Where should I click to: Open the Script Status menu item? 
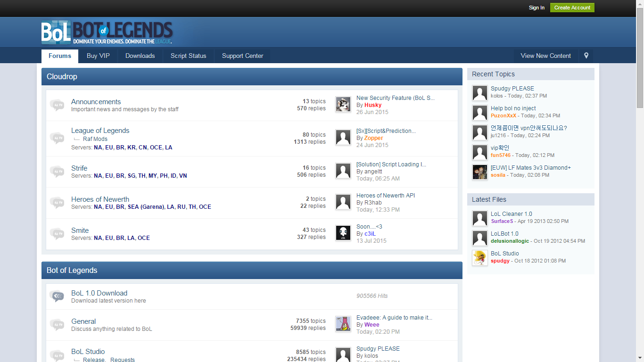188,56
